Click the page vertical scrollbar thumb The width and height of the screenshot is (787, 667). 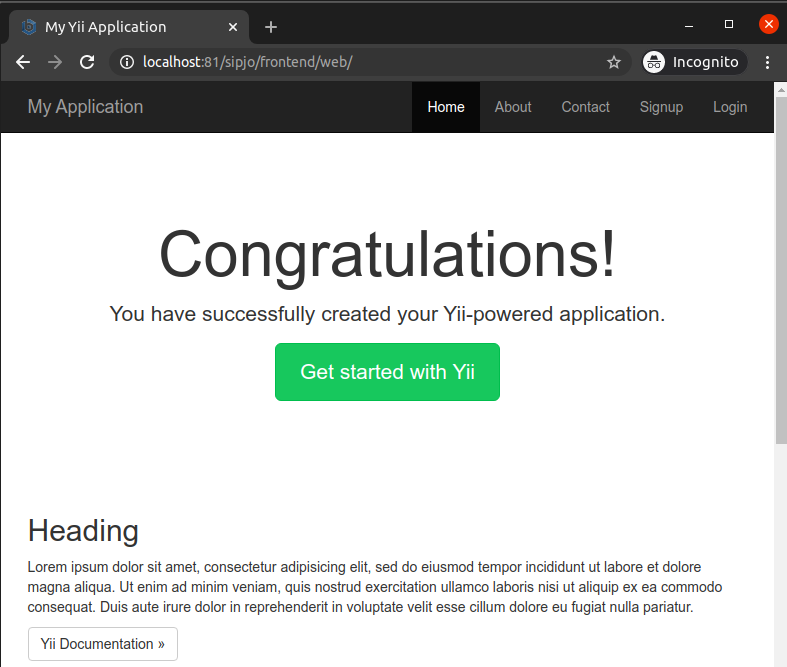[781, 270]
